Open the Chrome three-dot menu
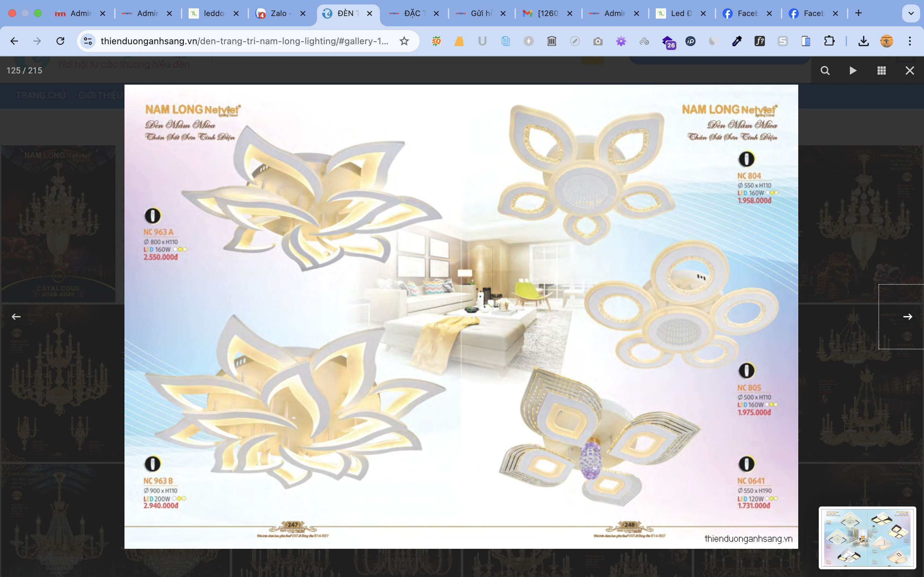Image resolution: width=924 pixels, height=577 pixels. pyautogui.click(x=910, y=41)
